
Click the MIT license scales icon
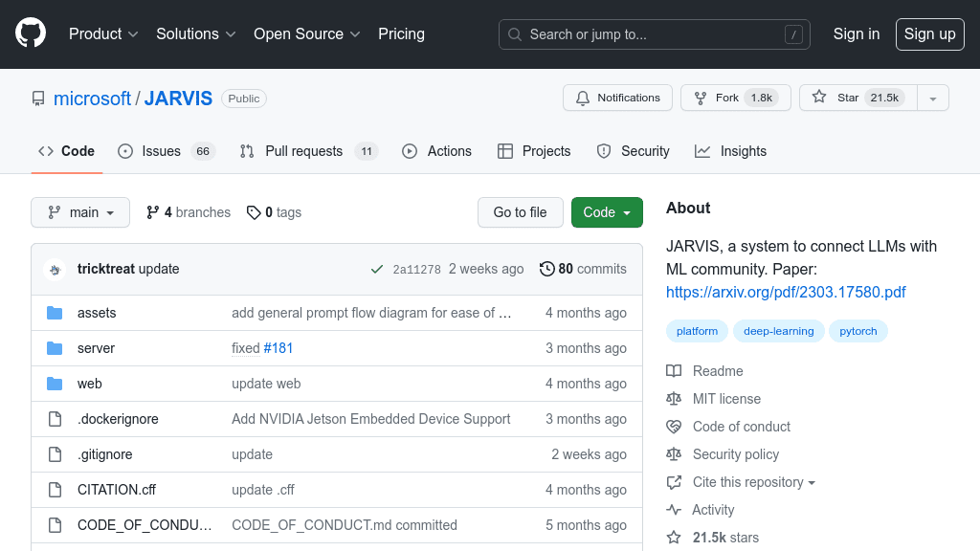click(677, 399)
